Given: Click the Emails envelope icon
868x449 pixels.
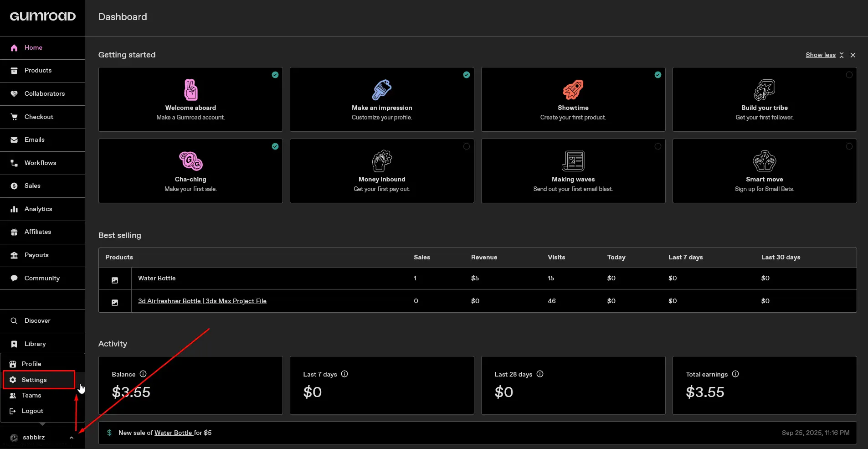Looking at the screenshot, I should tap(14, 140).
